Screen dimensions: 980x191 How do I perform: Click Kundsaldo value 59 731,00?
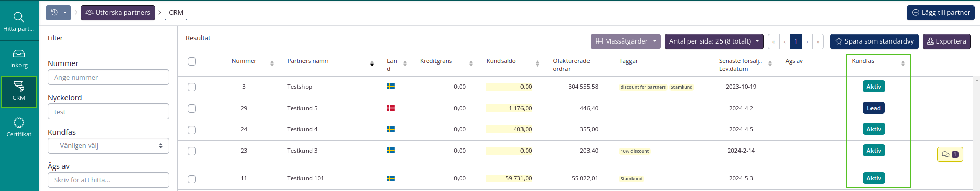518,178
